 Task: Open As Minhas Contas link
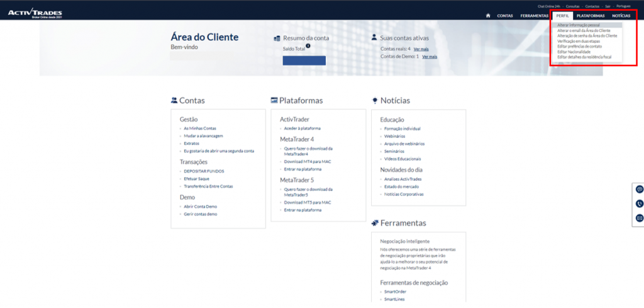[x=199, y=128]
